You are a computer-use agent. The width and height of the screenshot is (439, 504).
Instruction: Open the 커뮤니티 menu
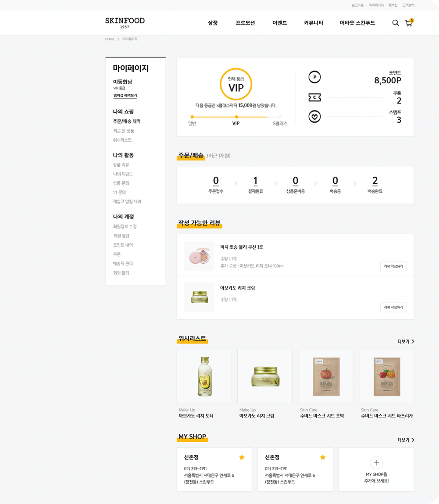(x=313, y=23)
